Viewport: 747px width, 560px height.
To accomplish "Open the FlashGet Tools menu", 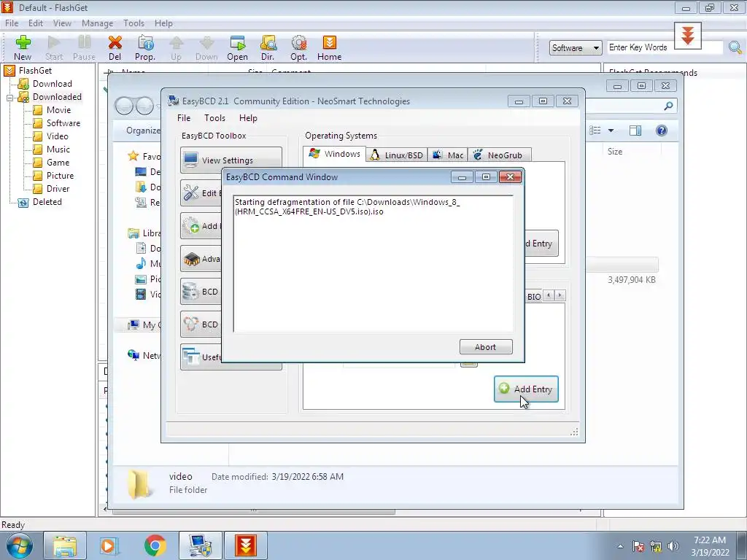I will coord(133,23).
